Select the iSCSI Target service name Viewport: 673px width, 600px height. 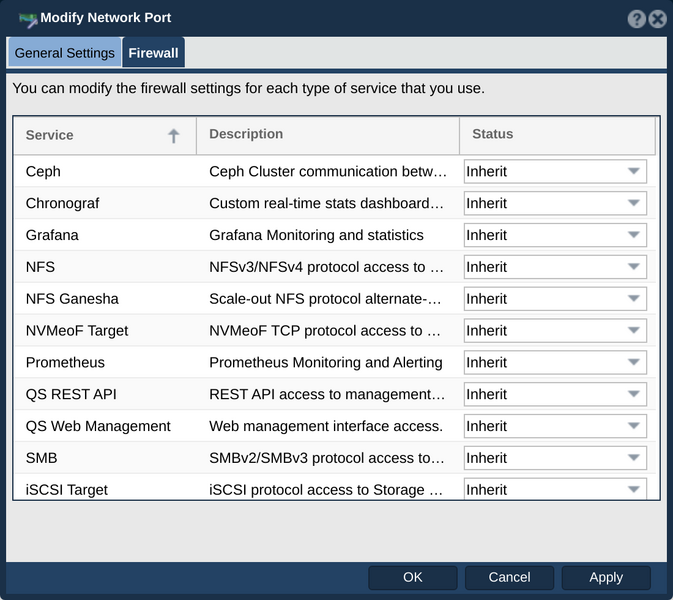click(67, 490)
